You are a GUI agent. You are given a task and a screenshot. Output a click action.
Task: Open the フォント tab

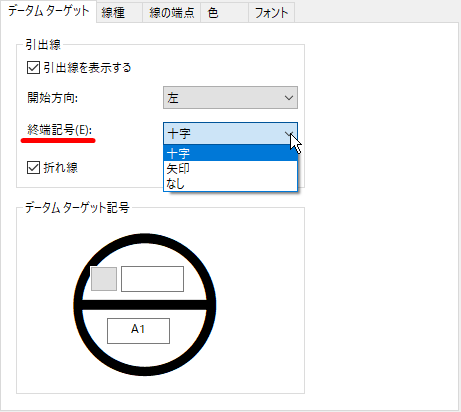(271, 13)
